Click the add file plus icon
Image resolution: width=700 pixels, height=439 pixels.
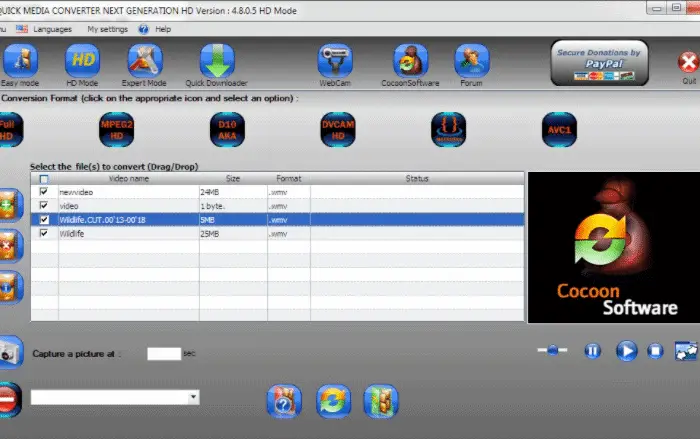10,205
